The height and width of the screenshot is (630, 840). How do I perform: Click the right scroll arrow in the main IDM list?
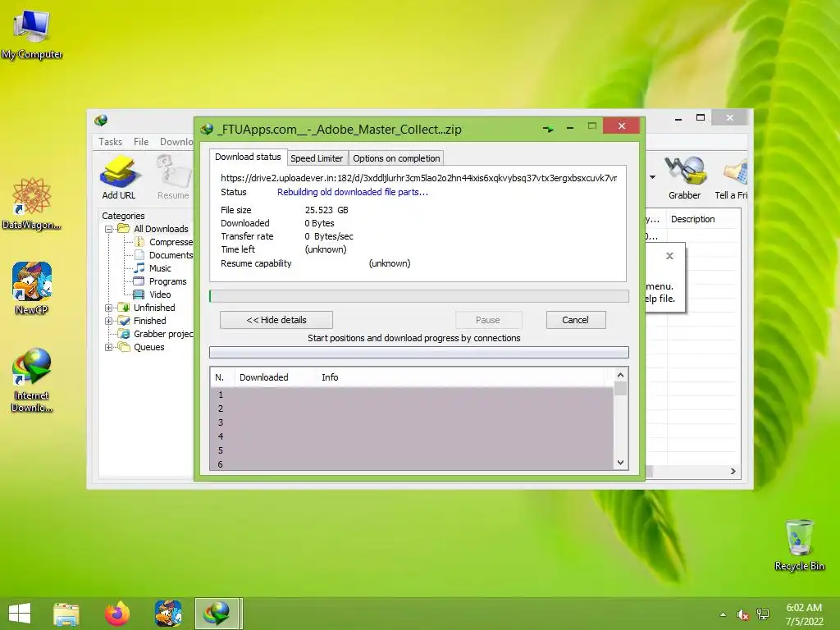tap(733, 471)
